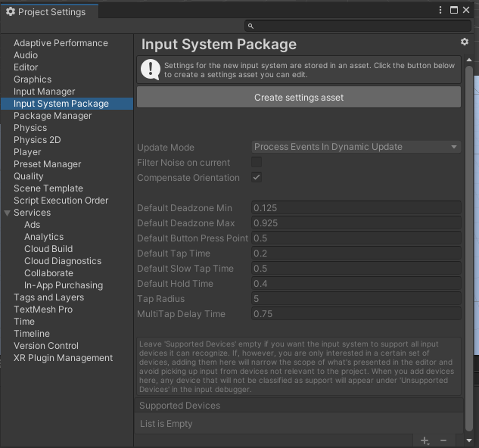Viewport: 479px width, 448px height.
Task: Open the Editor settings category
Action: (26, 67)
